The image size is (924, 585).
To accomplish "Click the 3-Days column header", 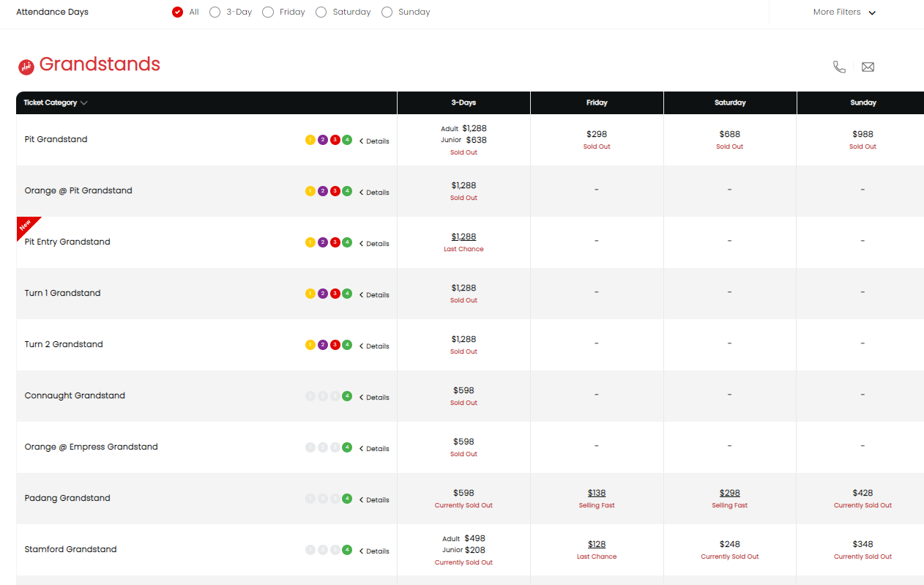I will (x=463, y=103).
